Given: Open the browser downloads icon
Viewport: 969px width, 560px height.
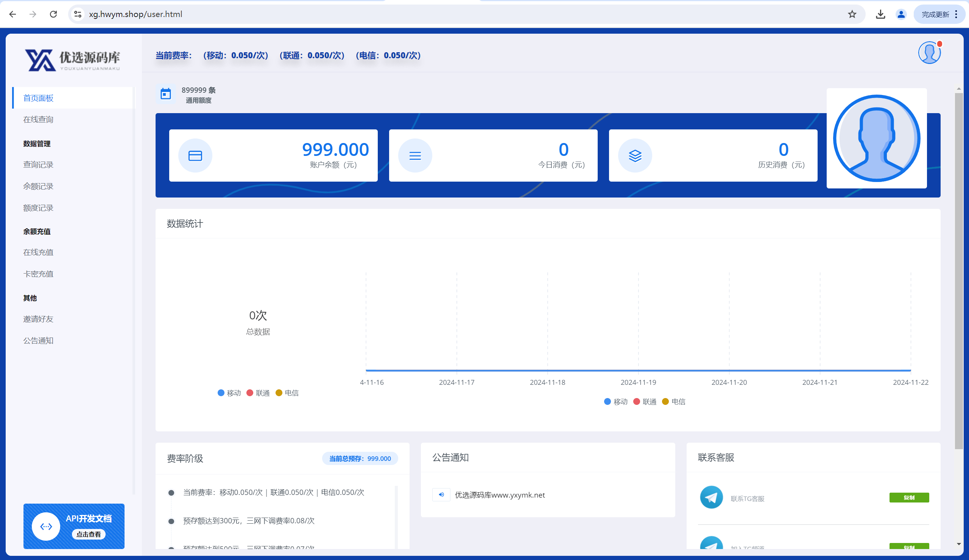Looking at the screenshot, I should click(x=880, y=14).
